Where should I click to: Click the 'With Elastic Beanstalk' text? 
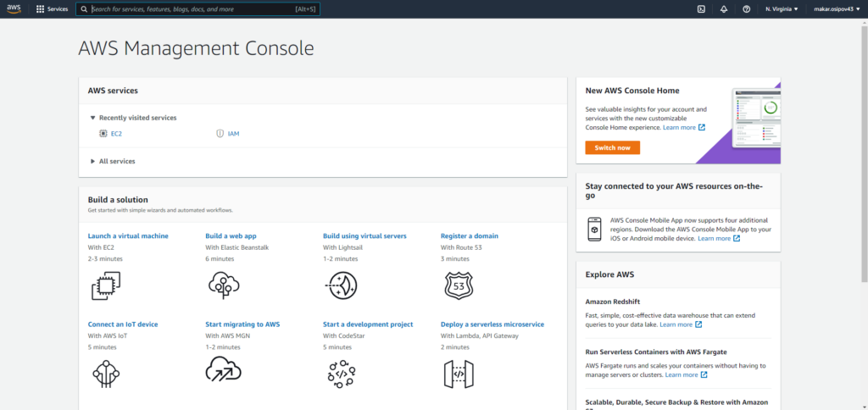tap(237, 247)
